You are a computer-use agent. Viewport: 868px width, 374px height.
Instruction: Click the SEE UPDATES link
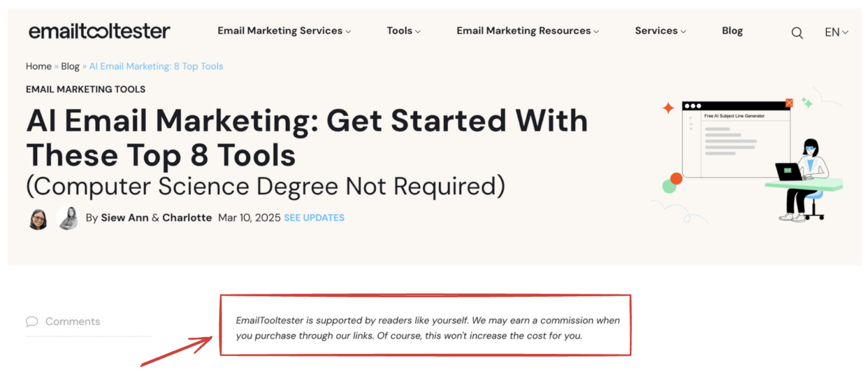click(x=314, y=218)
